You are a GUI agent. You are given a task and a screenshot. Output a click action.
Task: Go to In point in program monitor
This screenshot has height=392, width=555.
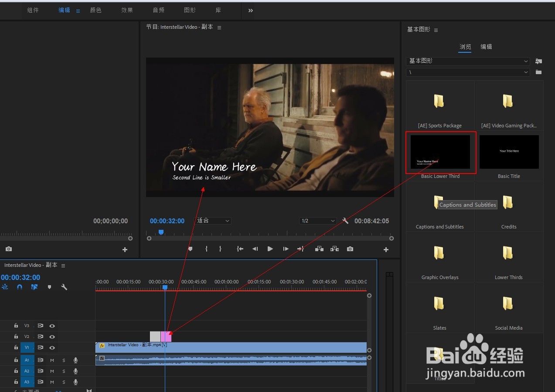pyautogui.click(x=240, y=249)
